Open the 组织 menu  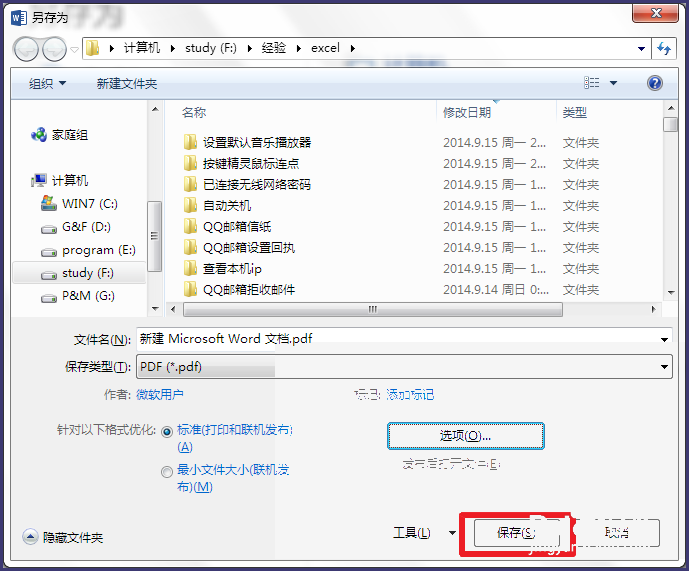(x=47, y=84)
